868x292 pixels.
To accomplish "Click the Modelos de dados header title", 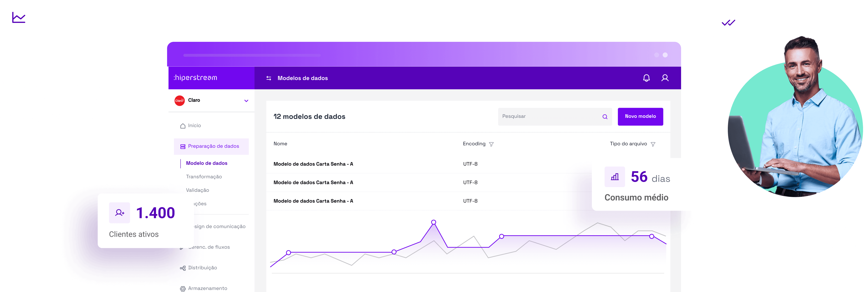I will coord(303,78).
